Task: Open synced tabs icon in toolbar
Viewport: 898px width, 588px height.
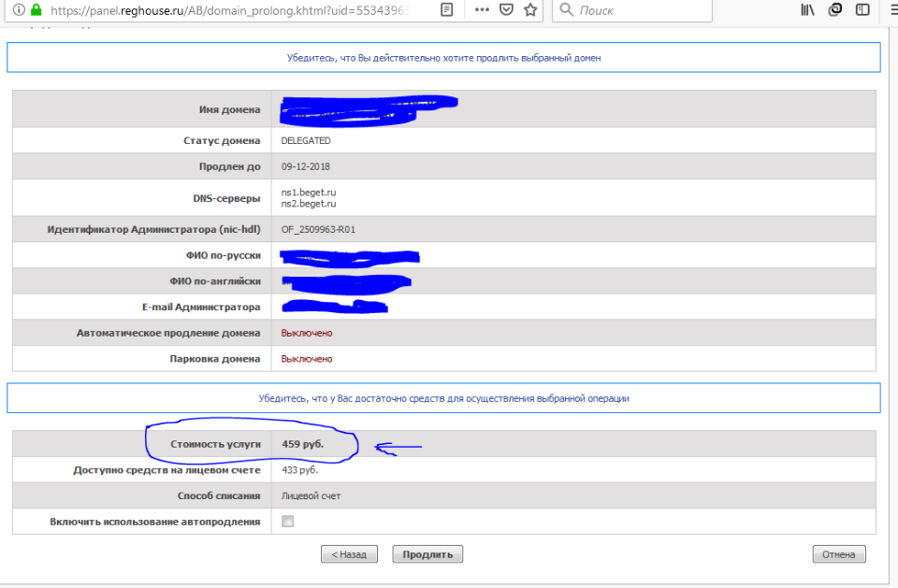Action: tap(835, 9)
